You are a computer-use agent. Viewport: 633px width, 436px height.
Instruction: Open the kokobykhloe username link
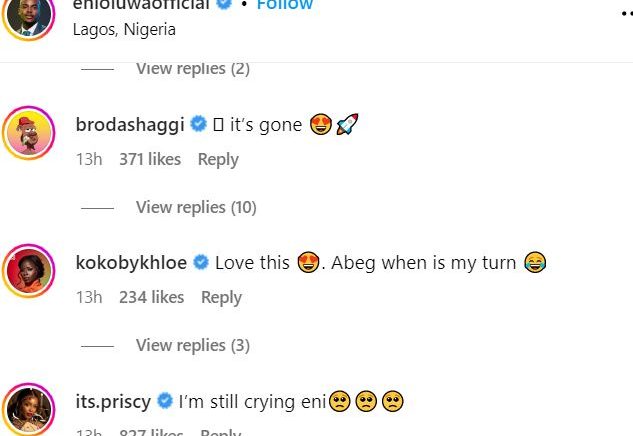point(132,263)
